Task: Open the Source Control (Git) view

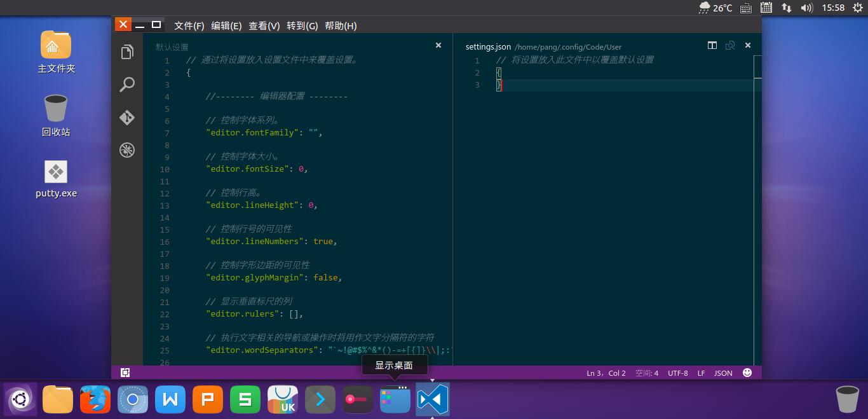Action: [126, 118]
